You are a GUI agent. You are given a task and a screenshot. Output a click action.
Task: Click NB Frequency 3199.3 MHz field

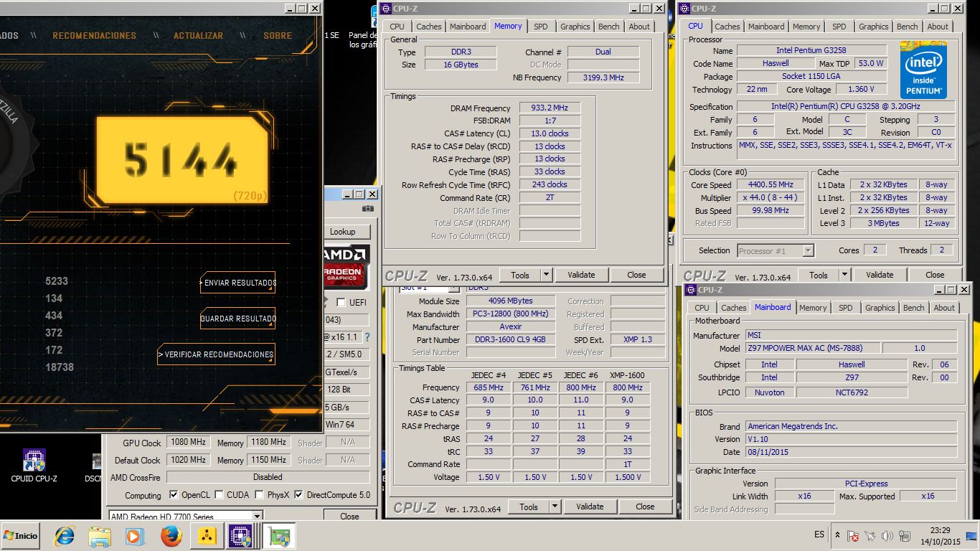(603, 77)
